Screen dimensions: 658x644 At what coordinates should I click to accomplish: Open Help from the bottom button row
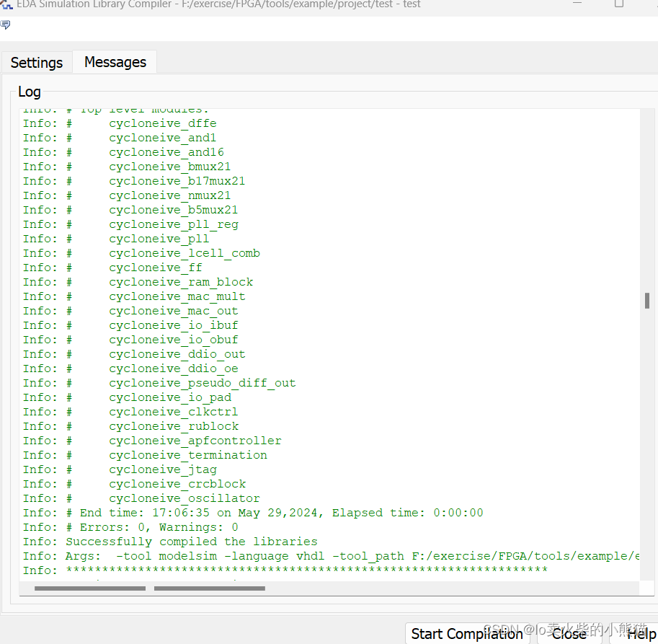tap(641, 633)
